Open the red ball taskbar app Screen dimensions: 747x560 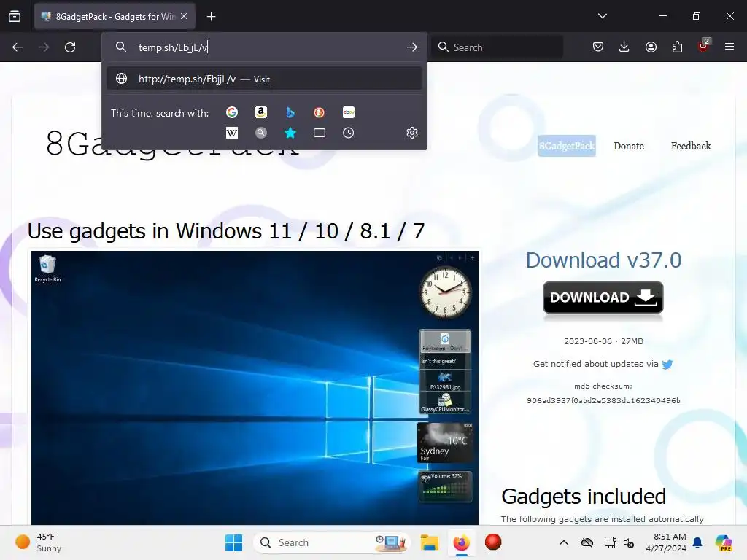tap(493, 542)
